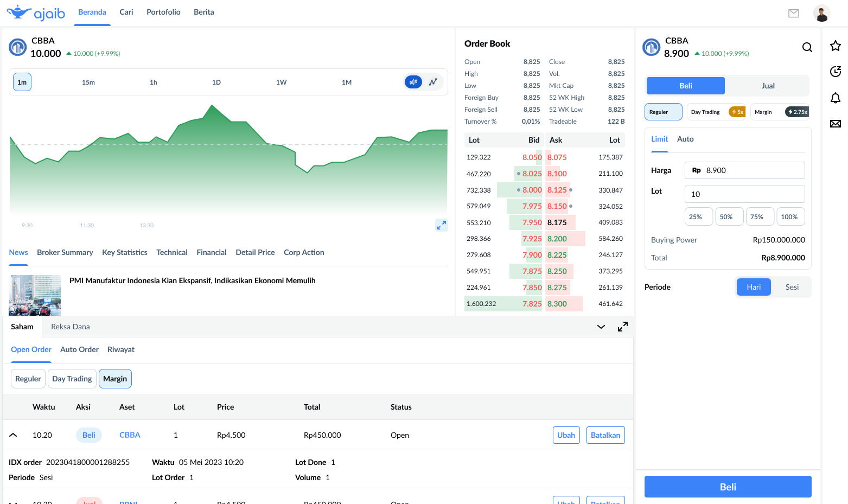Click the ajaib logo
Image resolution: width=848 pixels, height=504 pixels.
(x=36, y=12)
